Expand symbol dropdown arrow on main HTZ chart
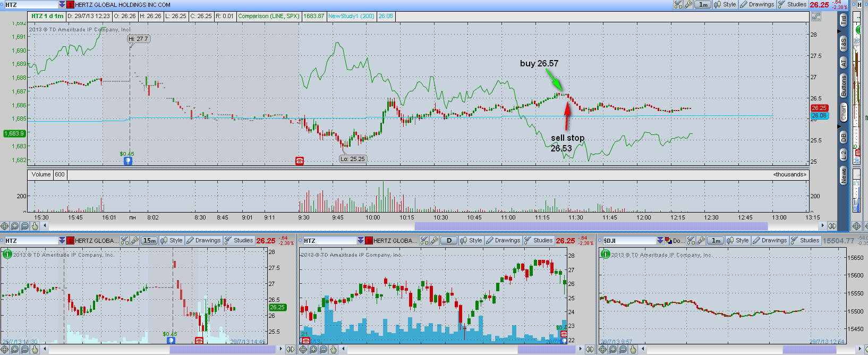Image resolution: width=868 pixels, height=355 pixels. [x=62, y=5]
